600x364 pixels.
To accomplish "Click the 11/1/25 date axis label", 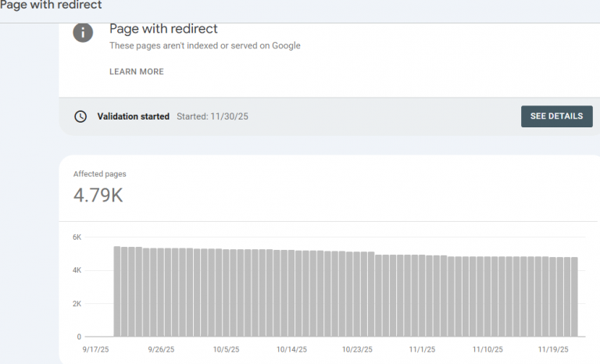I will (420, 349).
